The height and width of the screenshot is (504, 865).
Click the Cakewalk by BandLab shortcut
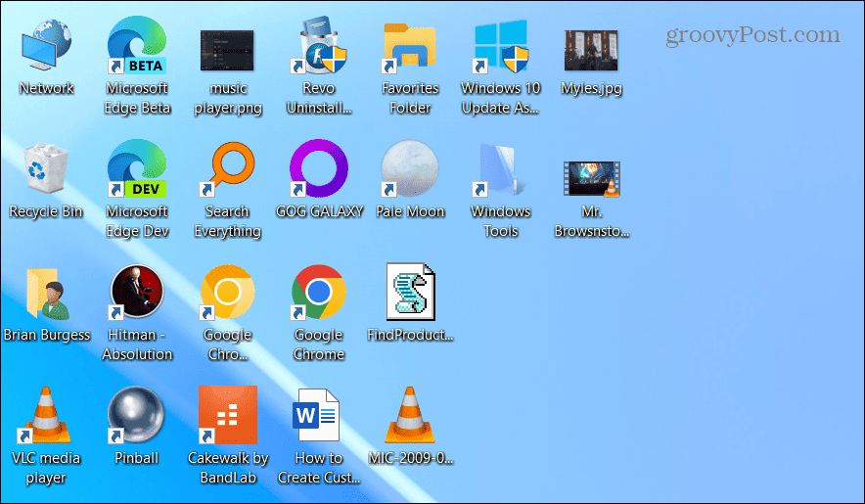(x=227, y=418)
